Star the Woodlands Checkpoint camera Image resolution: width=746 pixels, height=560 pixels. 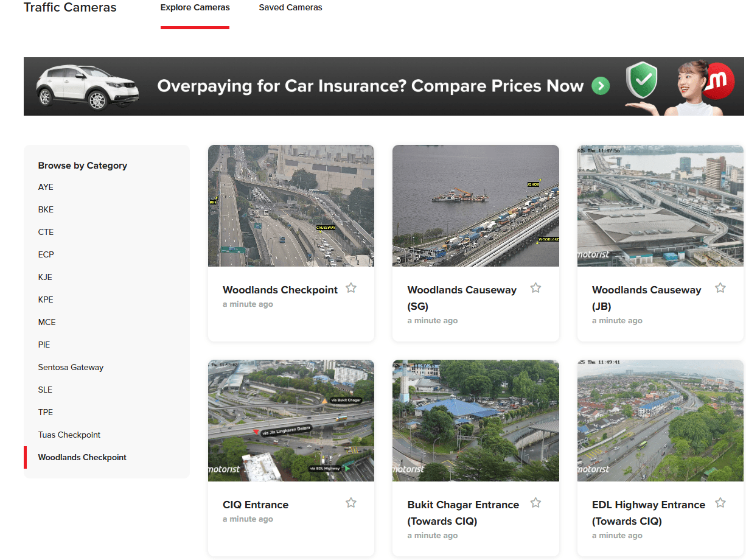351,288
